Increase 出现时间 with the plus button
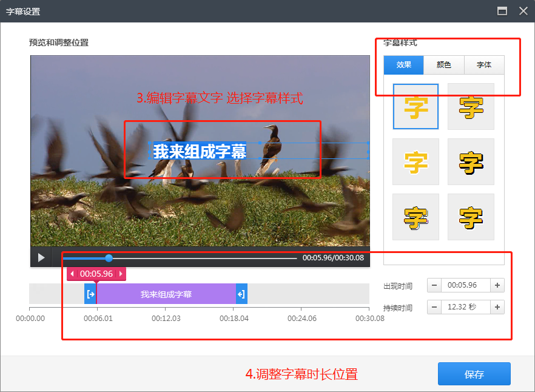 tap(497, 285)
